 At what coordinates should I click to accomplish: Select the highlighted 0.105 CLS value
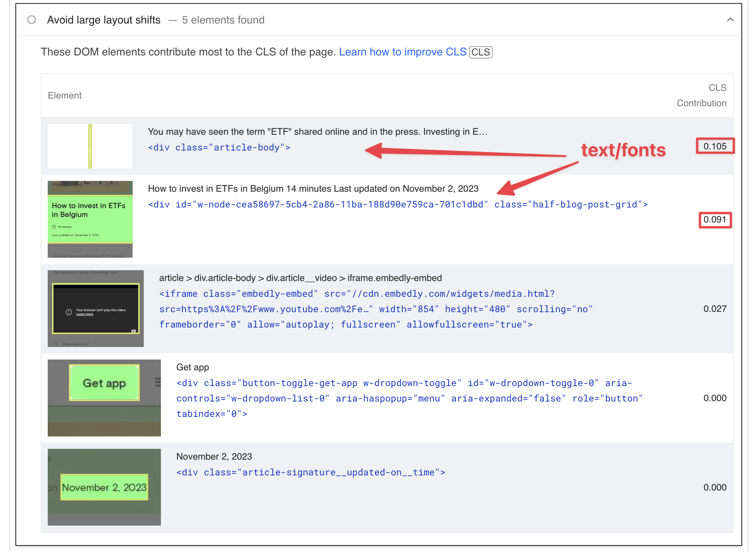coord(715,146)
